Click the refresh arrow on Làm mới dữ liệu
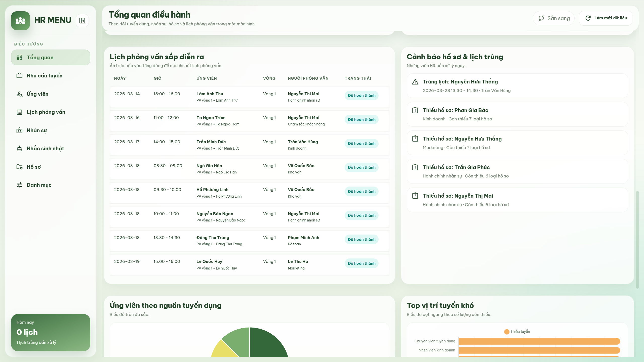The height and width of the screenshot is (362, 644). [x=588, y=18]
